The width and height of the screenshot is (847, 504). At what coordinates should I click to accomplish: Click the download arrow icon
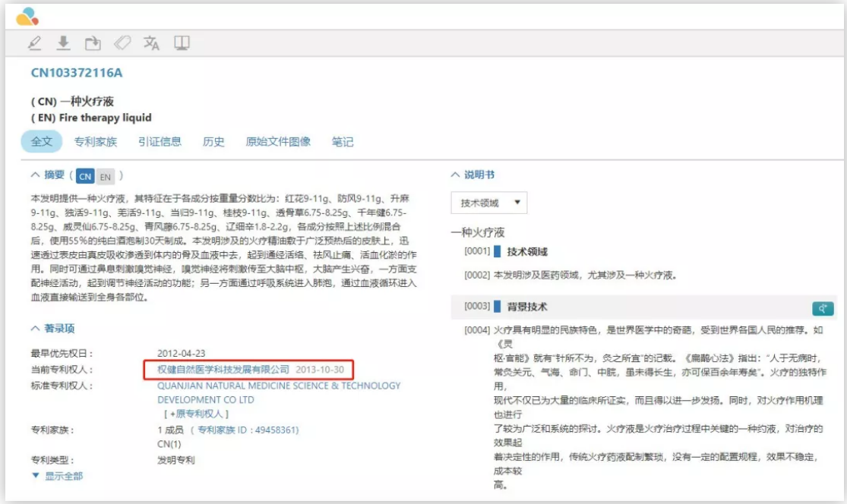click(64, 43)
